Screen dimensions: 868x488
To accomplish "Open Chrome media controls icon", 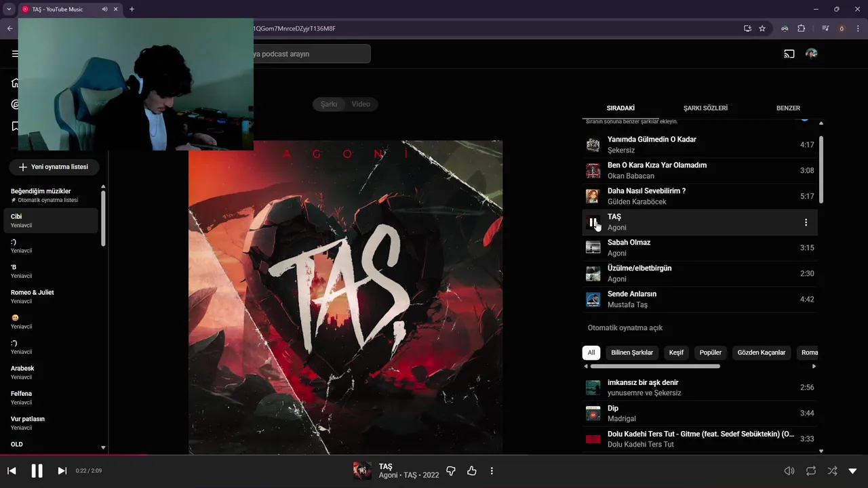I will click(x=825, y=28).
